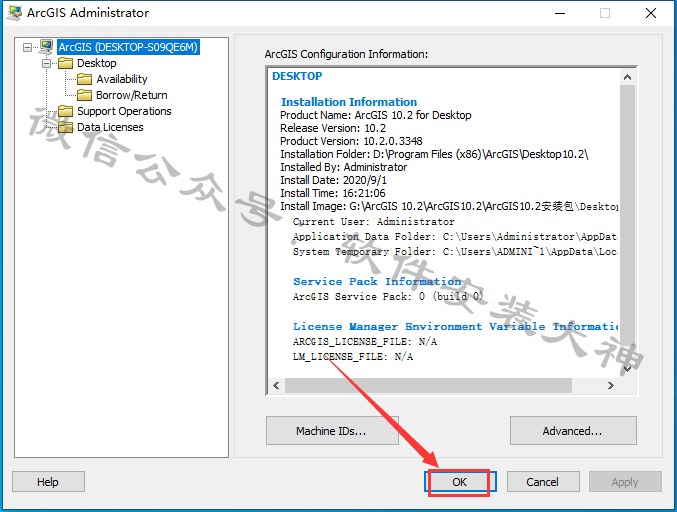Click the Product Version: 10.2.0.3348 line
Image resolution: width=677 pixels, height=512 pixels.
[x=351, y=141]
